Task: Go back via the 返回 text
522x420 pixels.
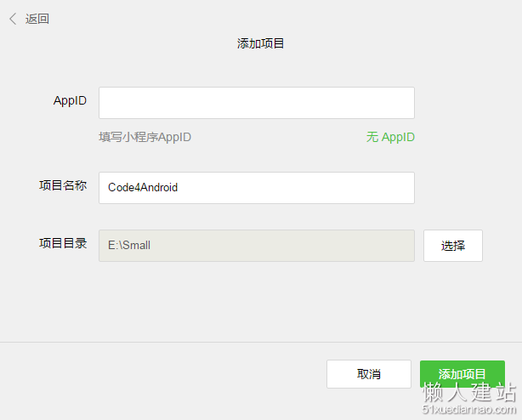Action: point(37,19)
